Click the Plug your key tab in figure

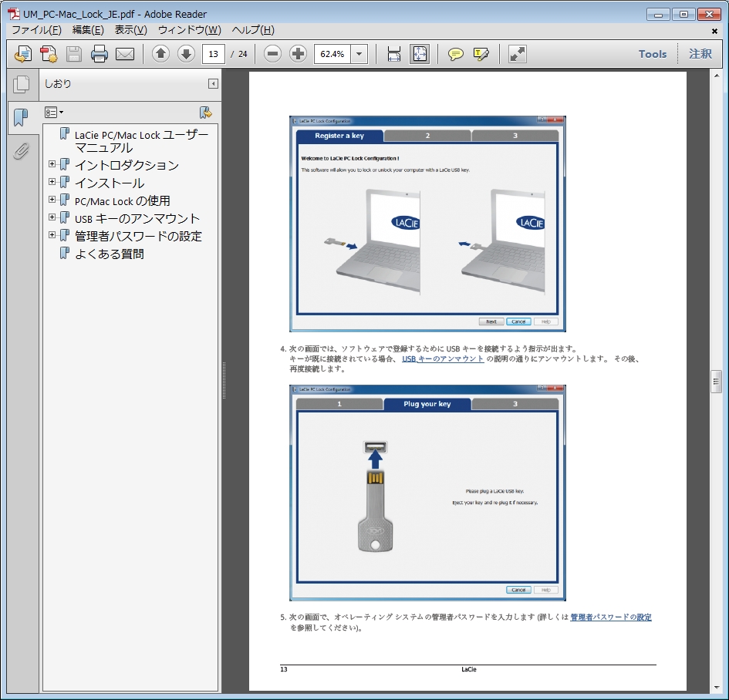click(x=427, y=404)
